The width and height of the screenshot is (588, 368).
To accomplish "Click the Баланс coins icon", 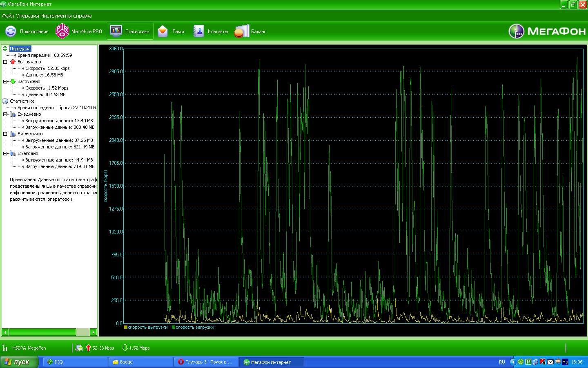I will click(241, 31).
